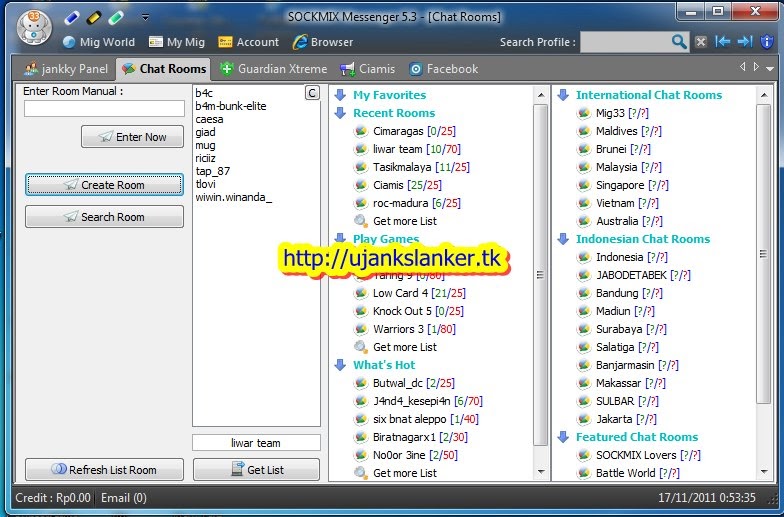
Task: Collapse the Featured Chat Rooms arrow
Action: [x=563, y=437]
